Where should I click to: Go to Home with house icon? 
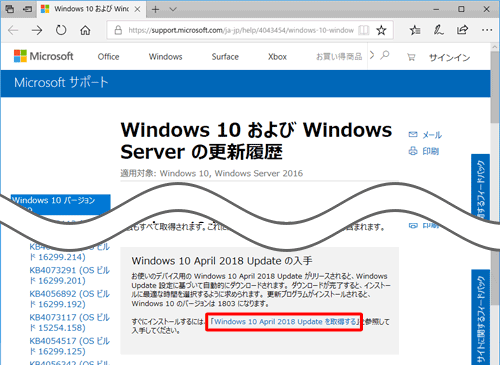[x=85, y=30]
